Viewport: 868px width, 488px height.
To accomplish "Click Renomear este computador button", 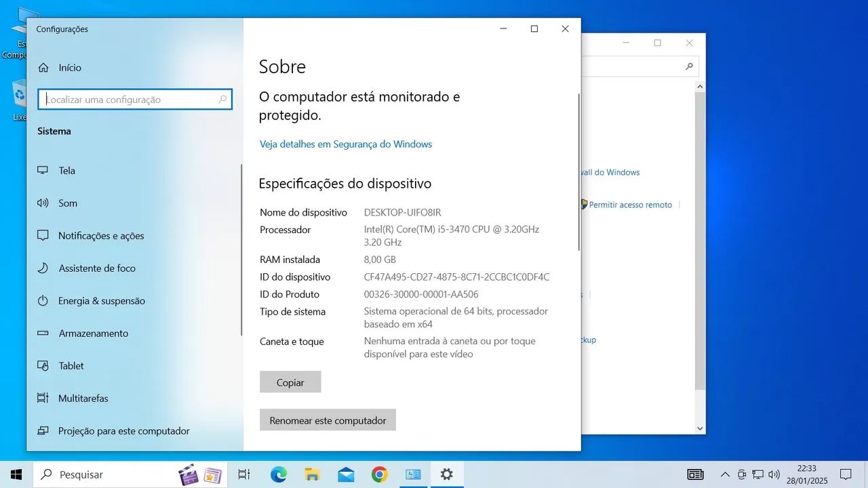I will tap(328, 420).
